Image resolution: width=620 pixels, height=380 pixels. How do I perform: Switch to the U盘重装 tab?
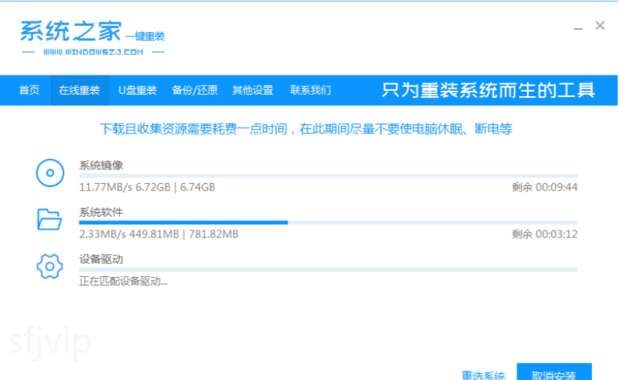[138, 90]
